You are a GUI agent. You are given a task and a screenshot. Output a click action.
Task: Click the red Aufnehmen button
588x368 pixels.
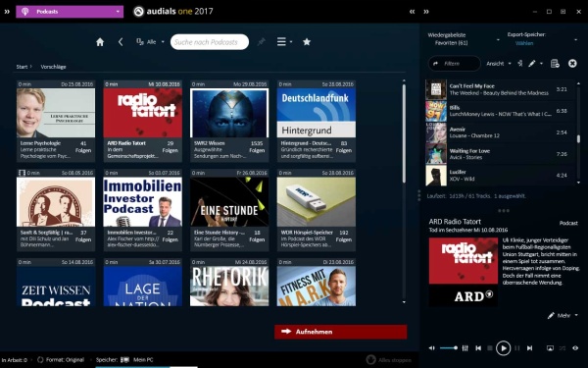(340, 332)
